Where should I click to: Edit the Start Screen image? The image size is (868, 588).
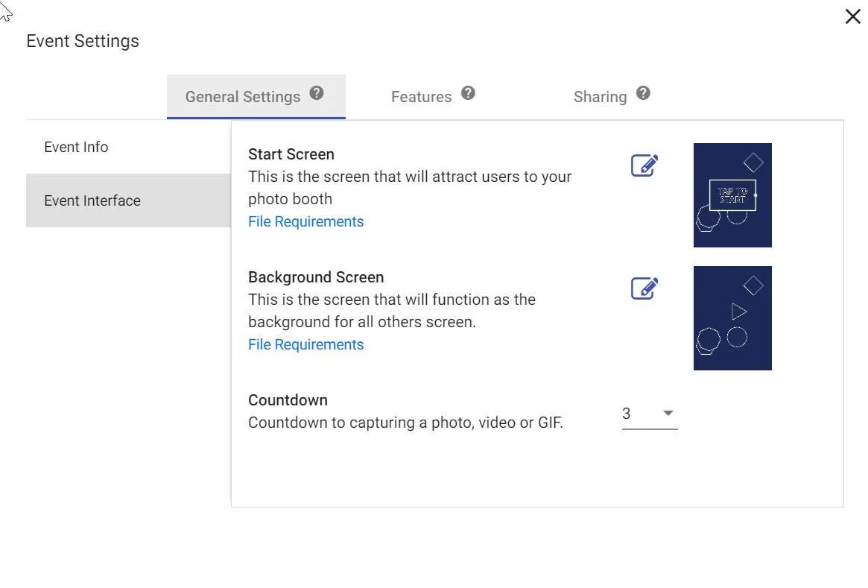click(644, 165)
